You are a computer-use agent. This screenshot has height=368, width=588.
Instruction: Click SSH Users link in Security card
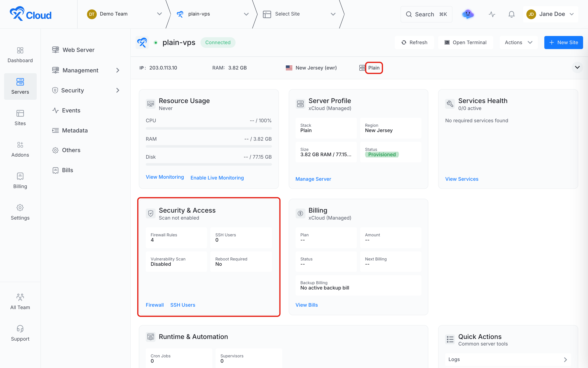[x=183, y=305]
